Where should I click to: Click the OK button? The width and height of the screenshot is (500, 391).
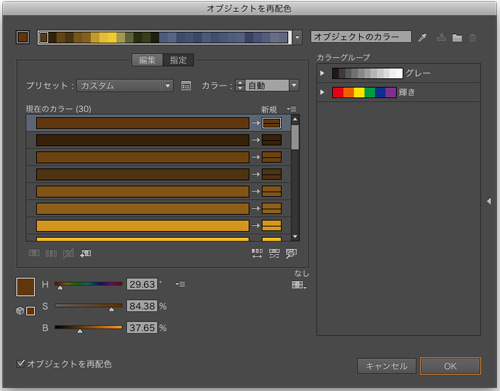tap(450, 366)
